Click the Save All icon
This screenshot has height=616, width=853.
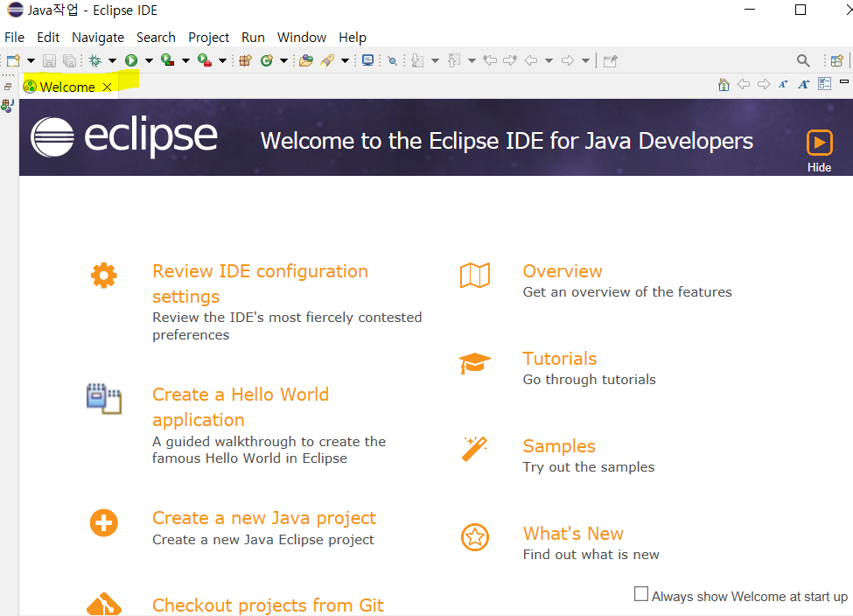point(70,60)
